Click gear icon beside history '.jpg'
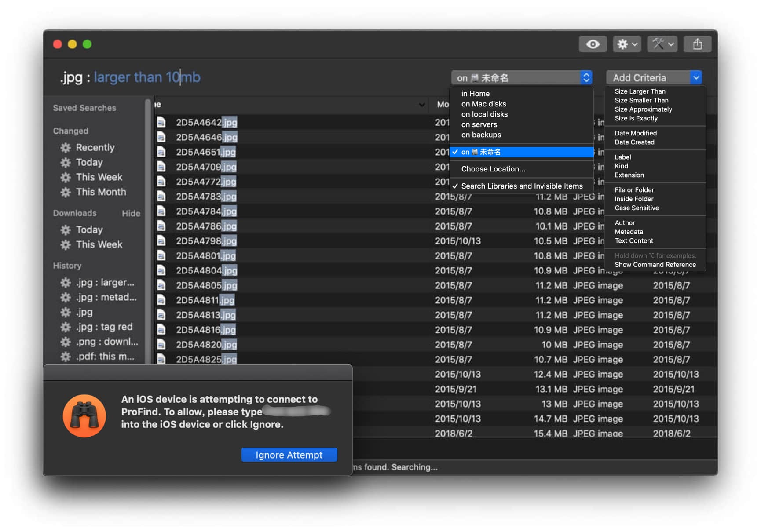This screenshot has width=761, height=532. 66,312
